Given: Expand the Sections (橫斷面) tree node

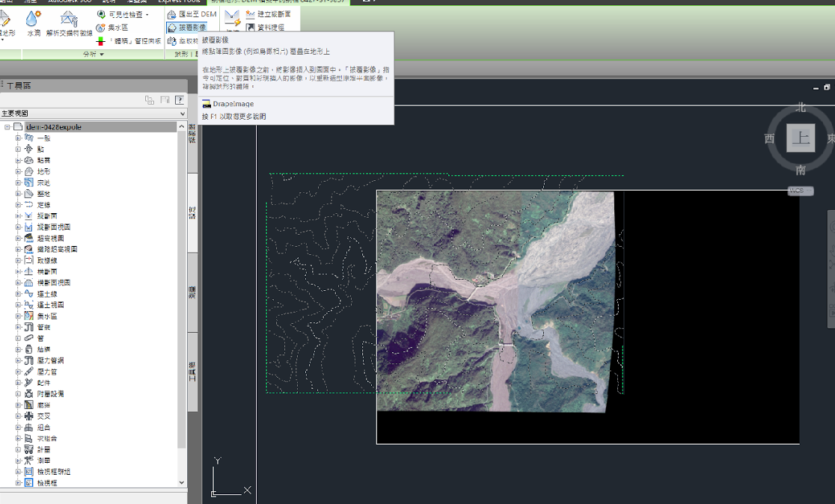Looking at the screenshot, I should coord(18,271).
